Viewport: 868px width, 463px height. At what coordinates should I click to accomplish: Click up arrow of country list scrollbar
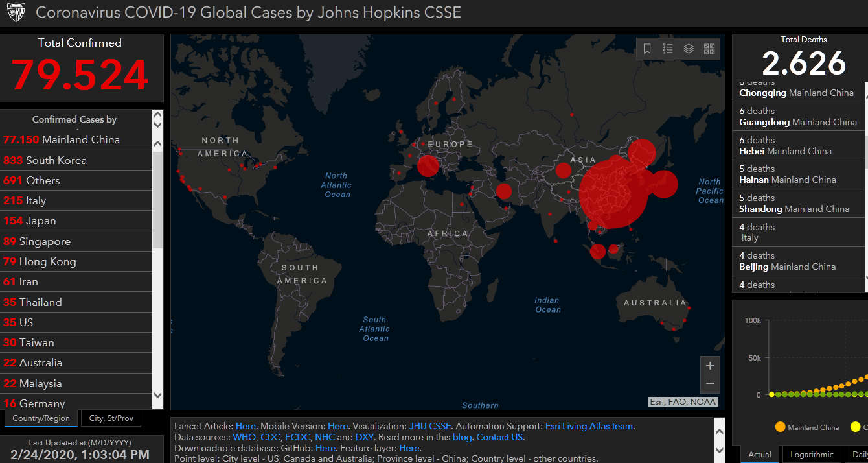pyautogui.click(x=157, y=143)
